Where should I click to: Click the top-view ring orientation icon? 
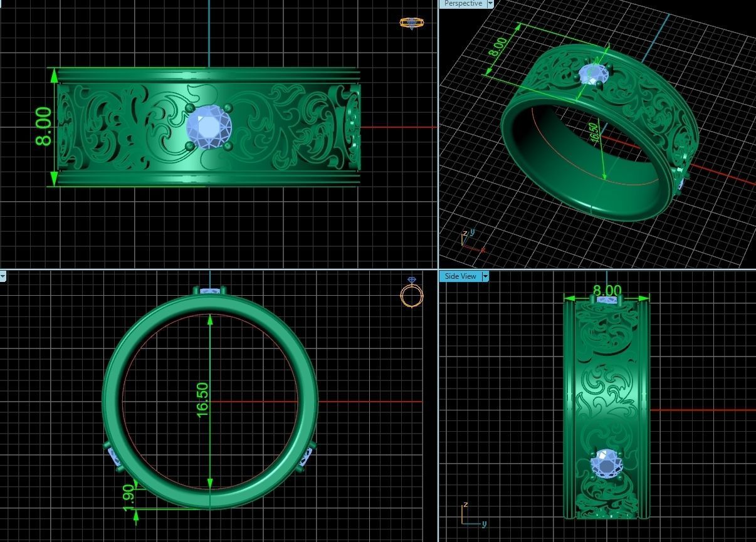(412, 23)
